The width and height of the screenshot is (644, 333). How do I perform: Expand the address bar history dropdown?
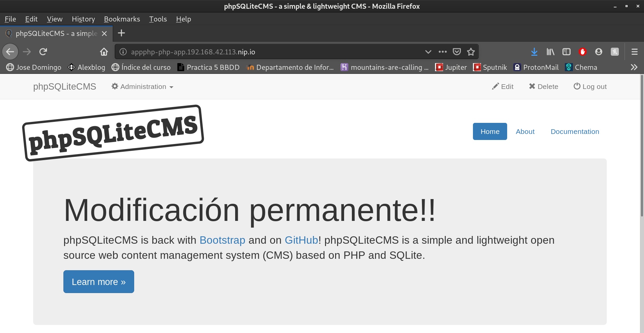click(x=428, y=52)
